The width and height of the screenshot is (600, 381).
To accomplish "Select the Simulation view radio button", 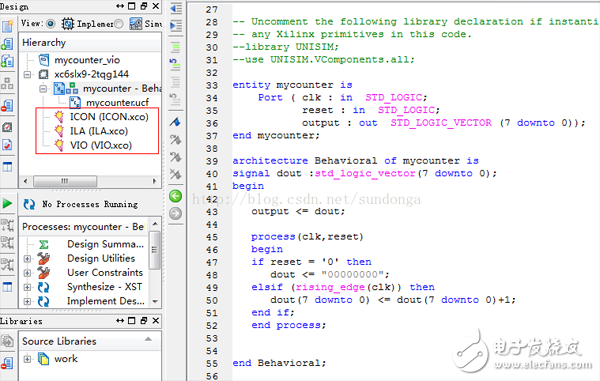I will click(x=119, y=24).
